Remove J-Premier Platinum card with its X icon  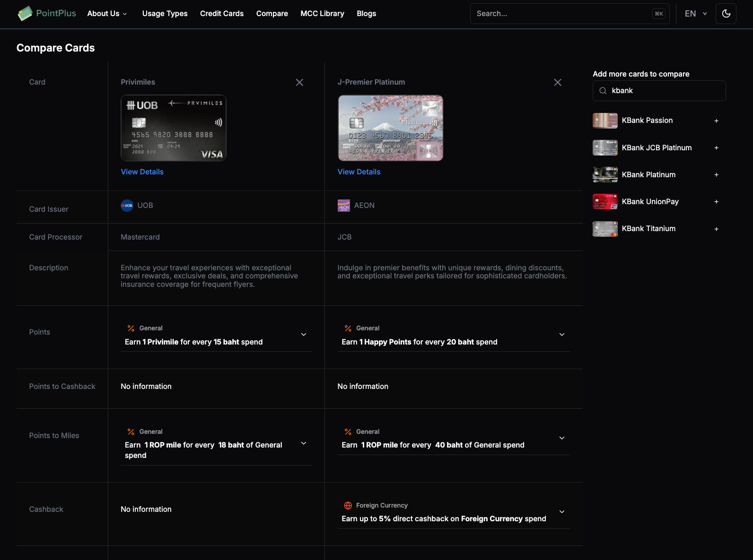[x=558, y=82]
